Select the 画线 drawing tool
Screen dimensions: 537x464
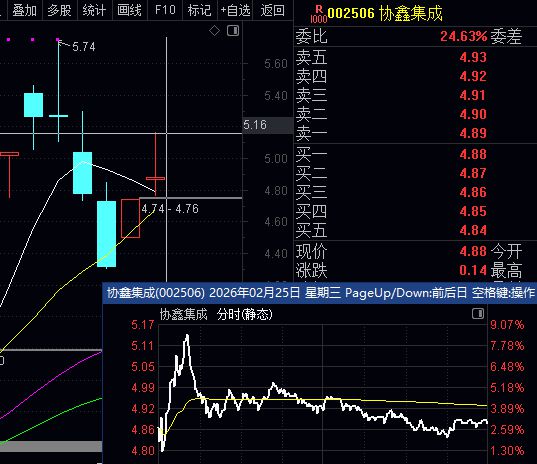click(x=129, y=10)
